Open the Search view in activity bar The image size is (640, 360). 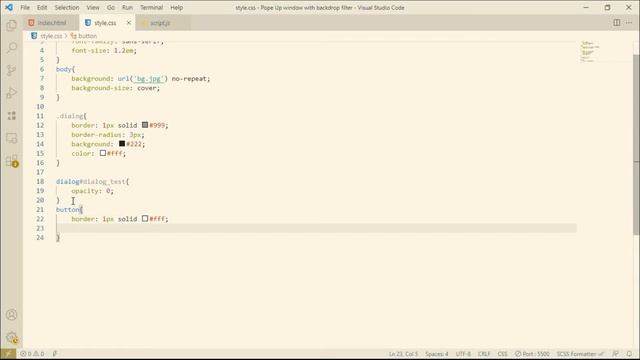pyautogui.click(x=11, y=48)
